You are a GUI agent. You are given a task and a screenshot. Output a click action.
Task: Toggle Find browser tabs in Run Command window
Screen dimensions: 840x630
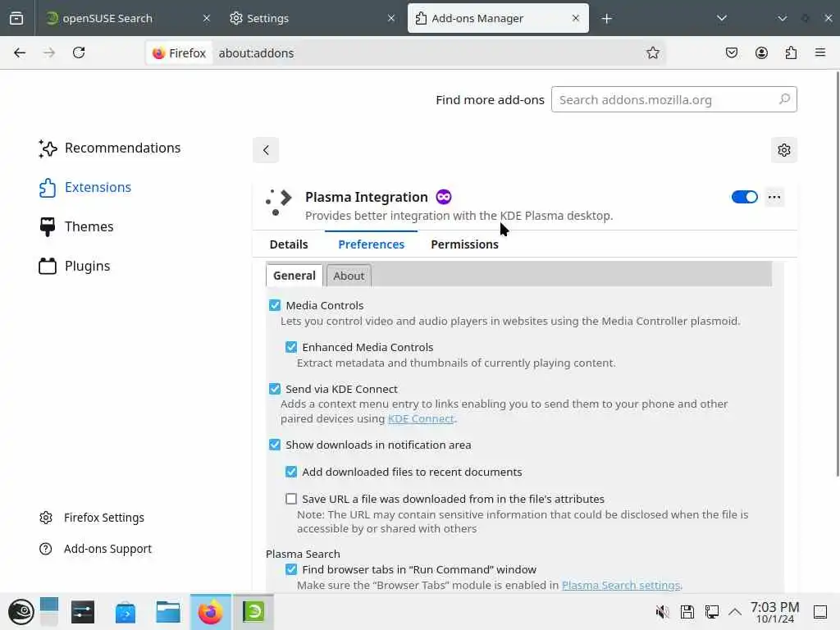coord(291,569)
